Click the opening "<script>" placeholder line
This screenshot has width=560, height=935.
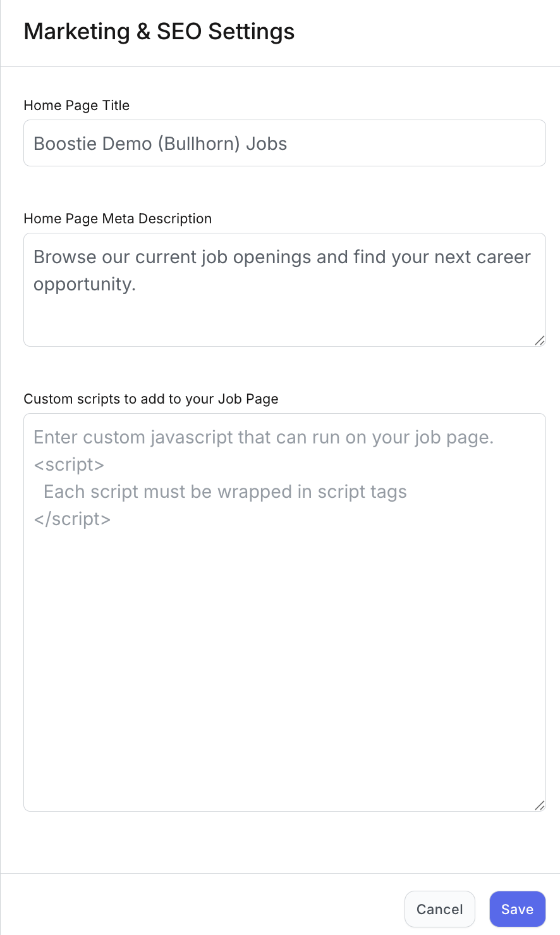coord(69,465)
